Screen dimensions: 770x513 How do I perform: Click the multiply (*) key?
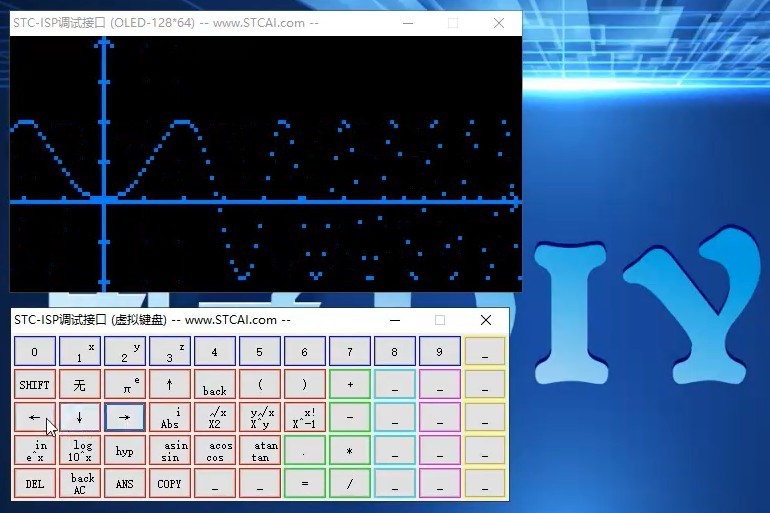point(350,451)
